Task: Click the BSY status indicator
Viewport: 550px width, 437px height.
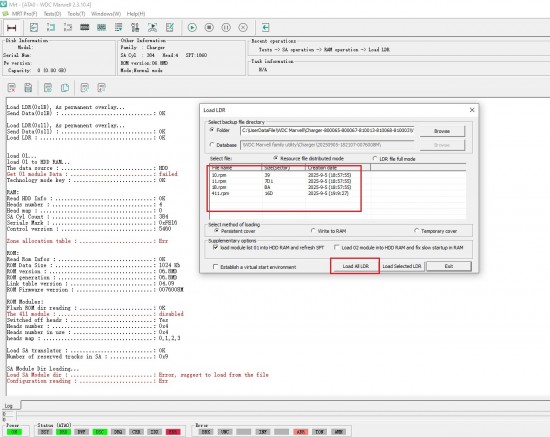Action: coord(45,432)
